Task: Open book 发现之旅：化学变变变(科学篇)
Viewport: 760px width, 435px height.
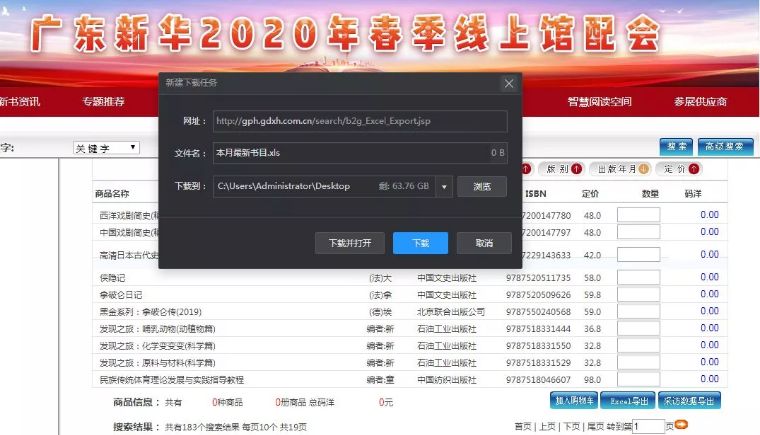Action: [157, 346]
